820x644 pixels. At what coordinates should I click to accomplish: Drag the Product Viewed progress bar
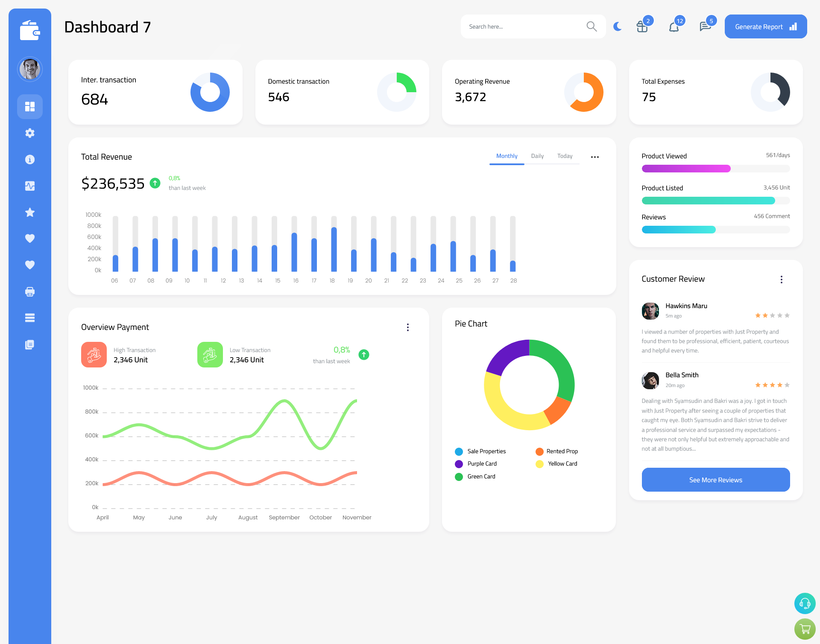pos(715,169)
